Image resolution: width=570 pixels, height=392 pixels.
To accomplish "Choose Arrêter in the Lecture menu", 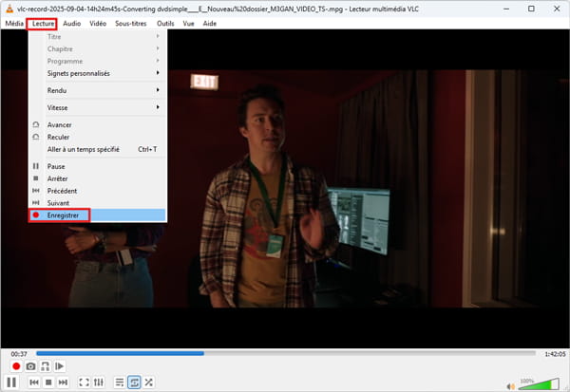I will (98, 178).
